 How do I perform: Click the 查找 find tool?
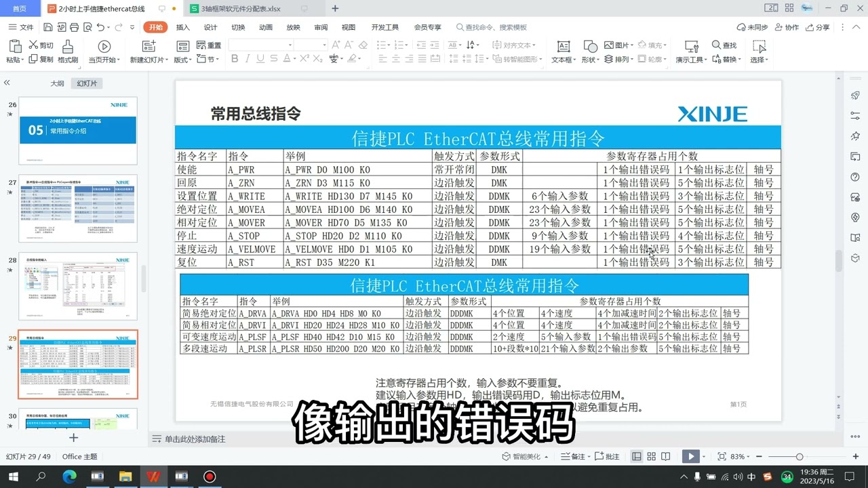[x=724, y=45]
